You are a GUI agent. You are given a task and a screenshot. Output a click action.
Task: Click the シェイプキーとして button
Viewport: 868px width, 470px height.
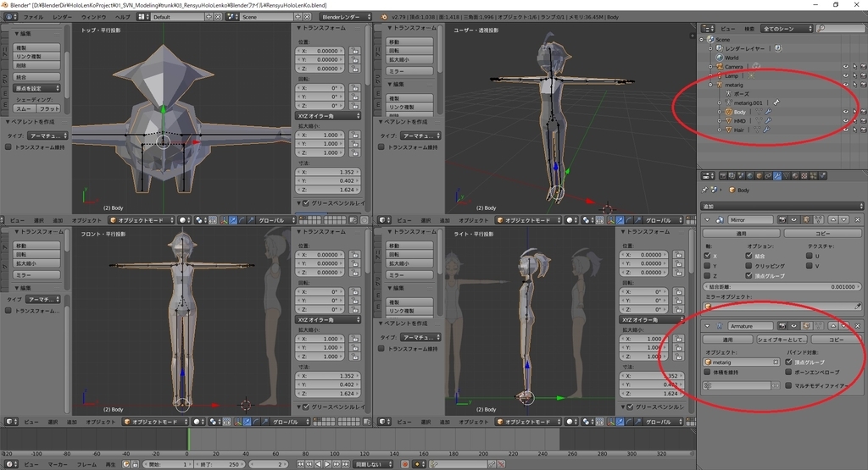point(782,340)
